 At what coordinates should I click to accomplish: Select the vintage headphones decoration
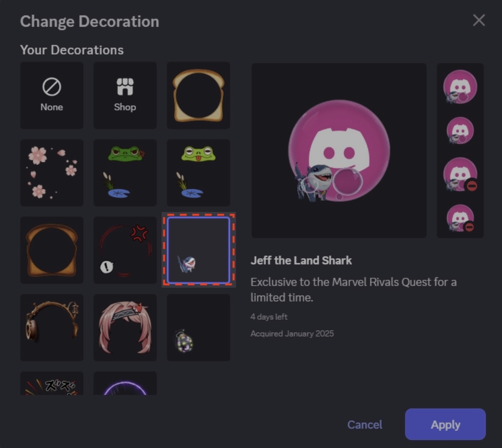tap(51, 327)
